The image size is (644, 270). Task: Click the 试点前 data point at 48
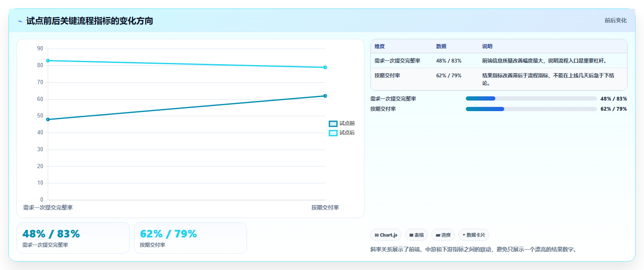[48, 119]
